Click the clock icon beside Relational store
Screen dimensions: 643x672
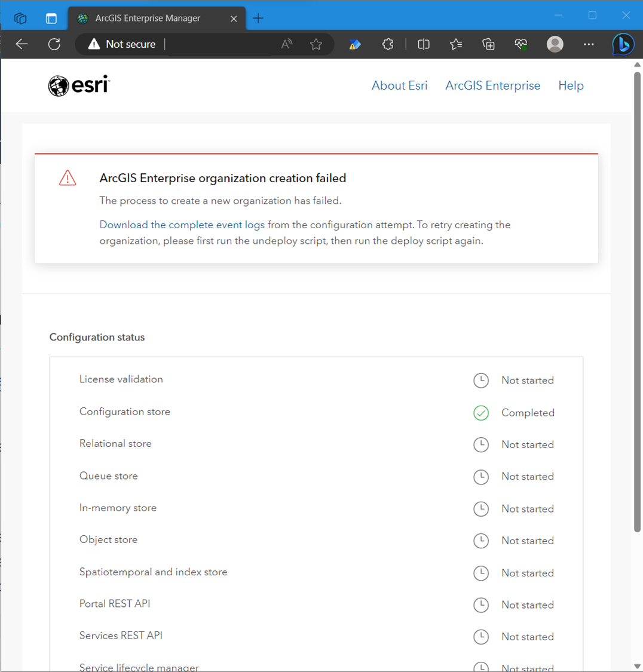coord(481,444)
